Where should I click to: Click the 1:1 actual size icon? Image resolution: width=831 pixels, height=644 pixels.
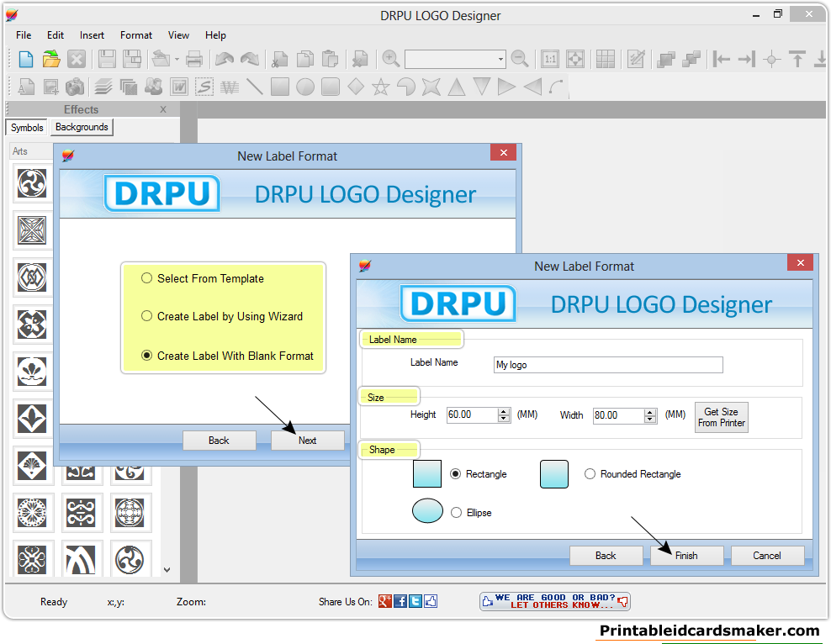click(550, 59)
